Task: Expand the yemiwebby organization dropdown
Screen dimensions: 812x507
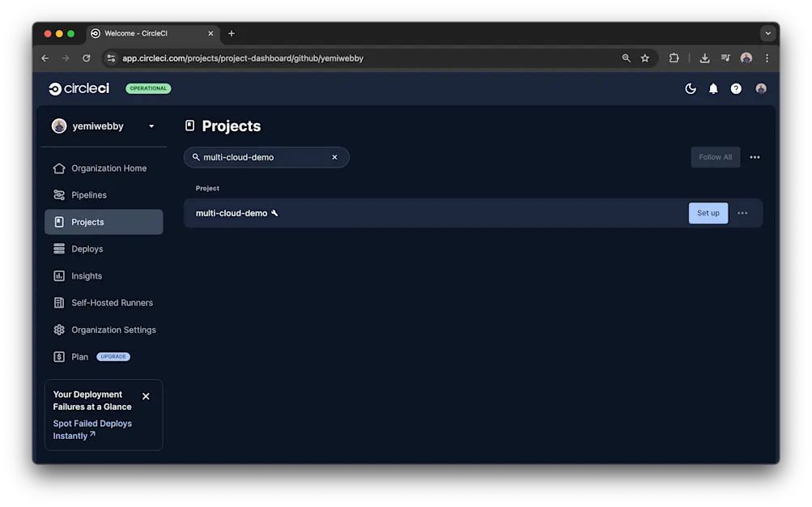Action: 151,126
